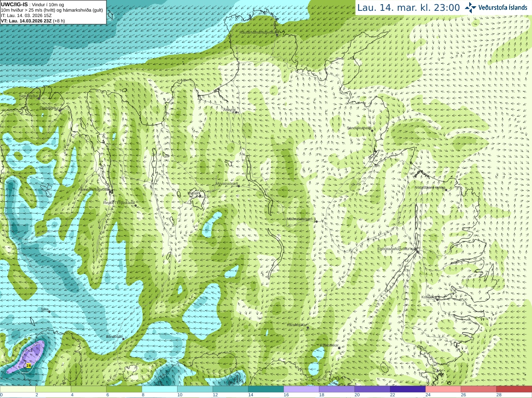Click the UWC/IG-IS title text

point(14,5)
